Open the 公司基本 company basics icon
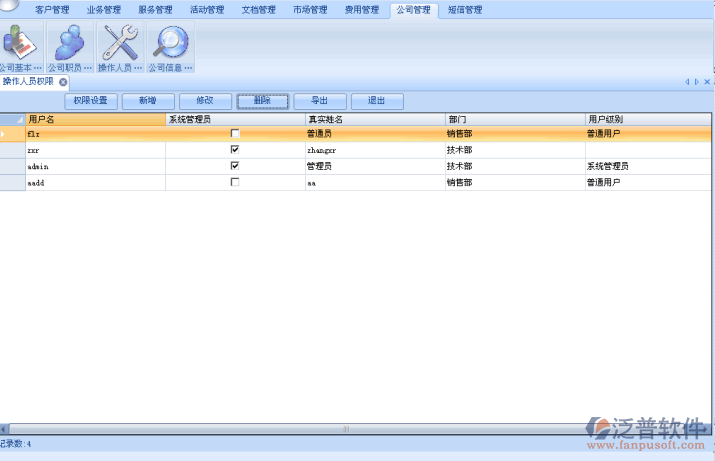This screenshot has height=461, width=715. [21, 47]
